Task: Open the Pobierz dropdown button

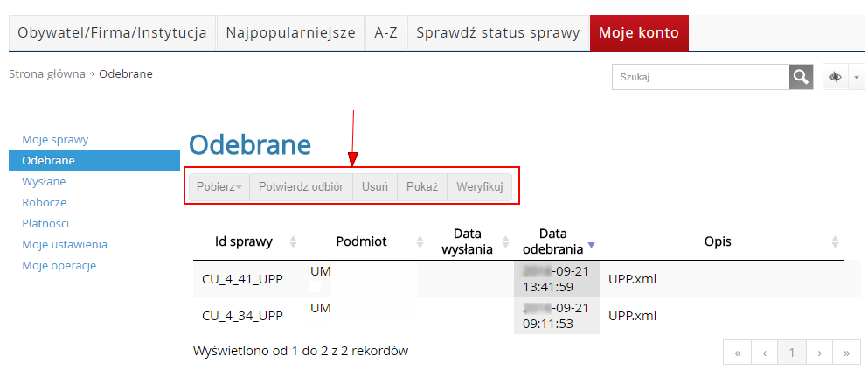Action: (x=219, y=186)
